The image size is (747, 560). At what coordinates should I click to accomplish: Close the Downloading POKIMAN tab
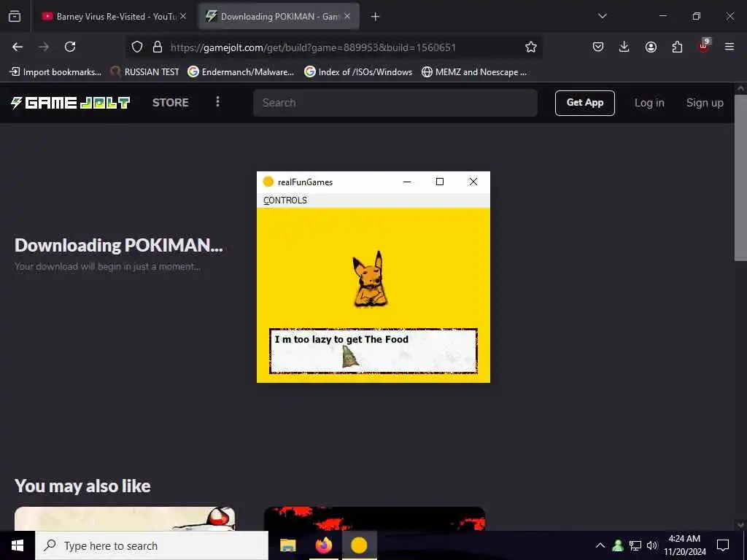pyautogui.click(x=347, y=16)
